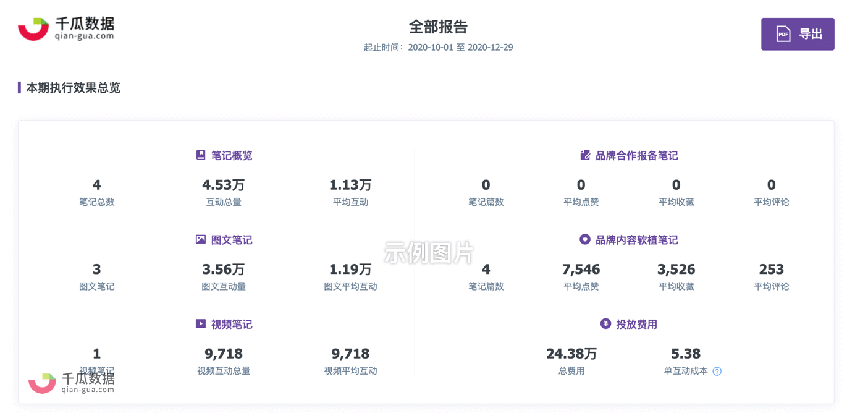Click the 7,546 average likes value
The width and height of the screenshot is (868, 413).
tap(581, 270)
